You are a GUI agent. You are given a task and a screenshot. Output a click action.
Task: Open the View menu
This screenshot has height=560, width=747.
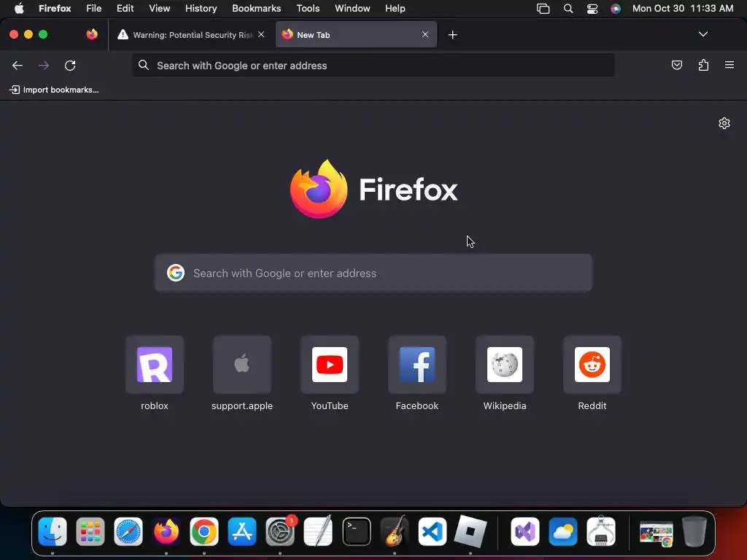pyautogui.click(x=159, y=8)
